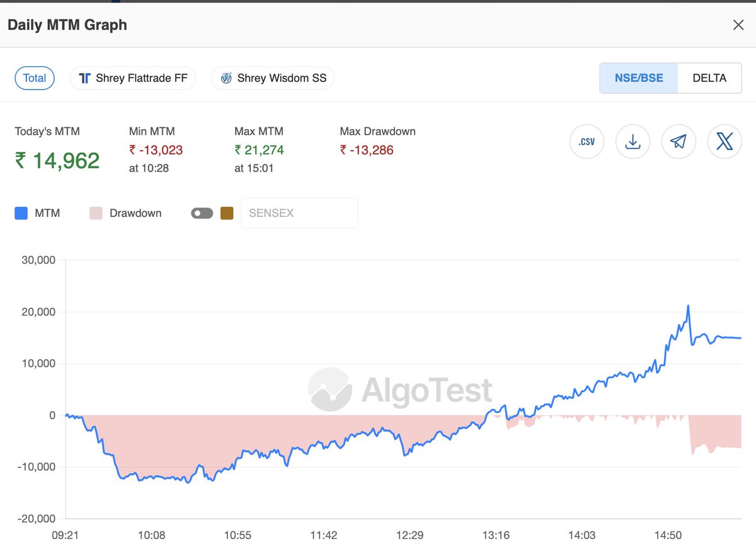The image size is (756, 556).
Task: Click the Max Drawdown heading
Action: (x=377, y=132)
